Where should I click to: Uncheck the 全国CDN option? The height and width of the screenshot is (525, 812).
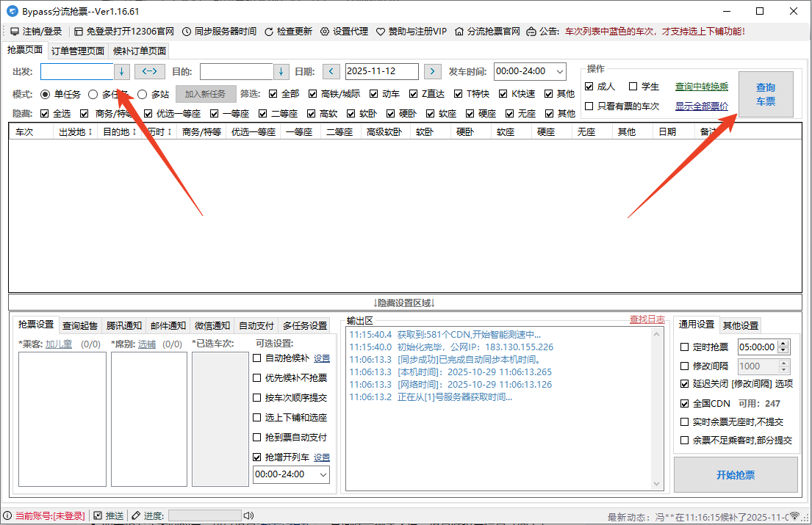685,403
